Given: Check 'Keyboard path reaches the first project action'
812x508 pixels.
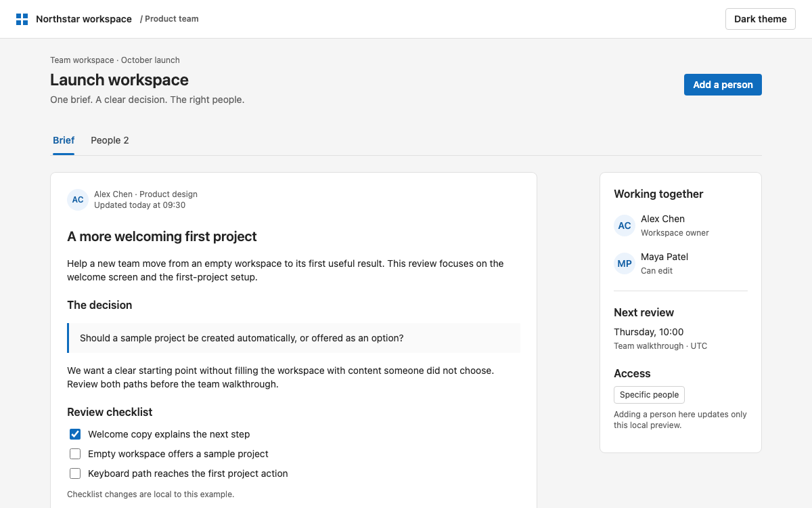Looking at the screenshot, I should (x=75, y=473).
